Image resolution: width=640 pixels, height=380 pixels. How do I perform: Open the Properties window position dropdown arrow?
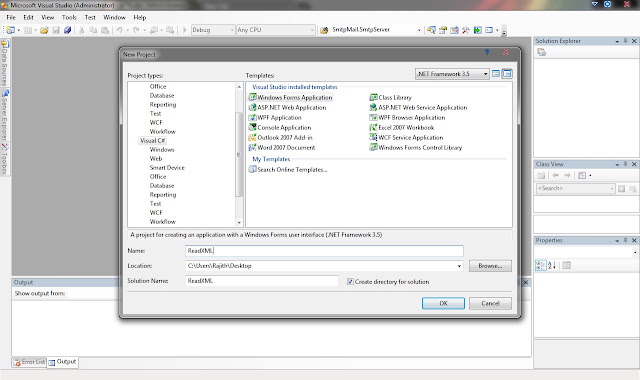(x=617, y=241)
